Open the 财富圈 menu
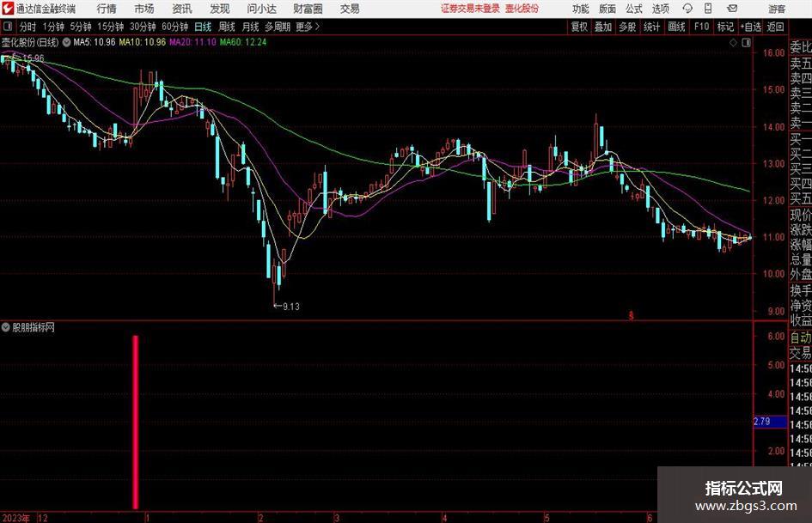The width and height of the screenshot is (812, 523). [308, 9]
